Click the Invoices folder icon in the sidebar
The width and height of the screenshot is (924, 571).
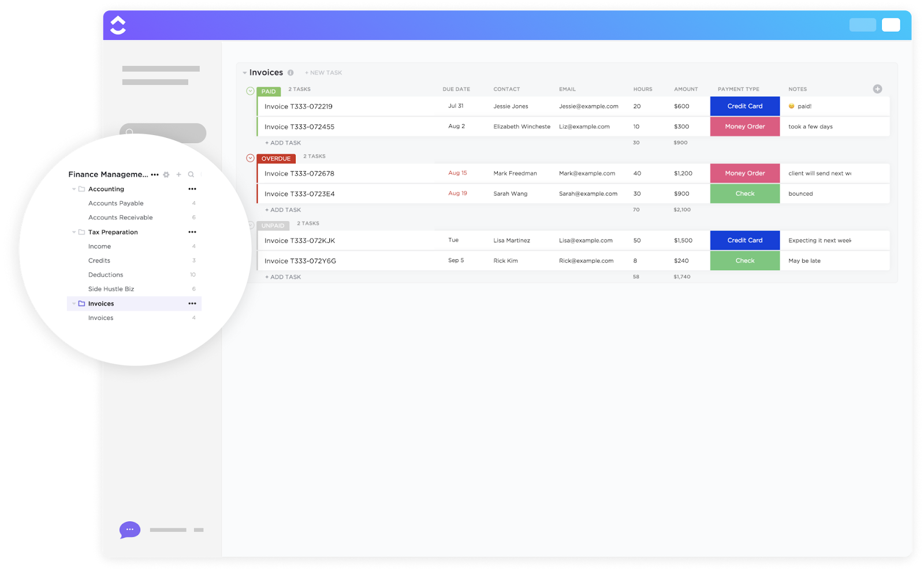coord(82,303)
